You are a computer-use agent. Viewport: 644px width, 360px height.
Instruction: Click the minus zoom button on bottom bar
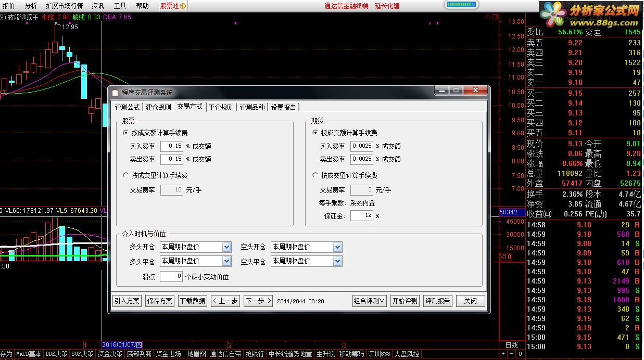(x=511, y=354)
